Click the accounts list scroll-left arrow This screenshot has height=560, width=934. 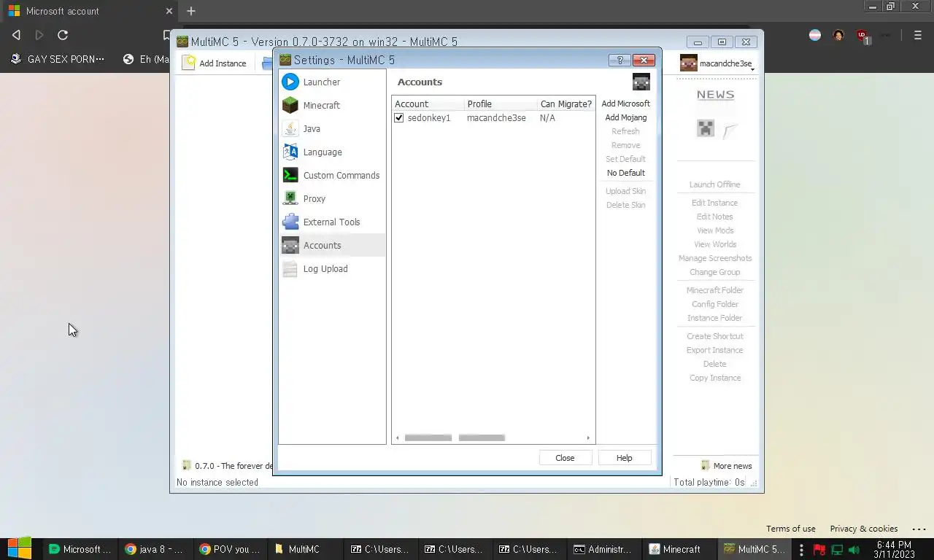point(398,437)
